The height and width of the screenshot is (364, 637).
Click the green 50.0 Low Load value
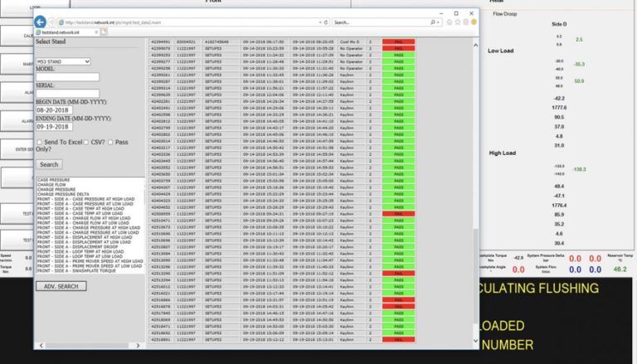579,81
